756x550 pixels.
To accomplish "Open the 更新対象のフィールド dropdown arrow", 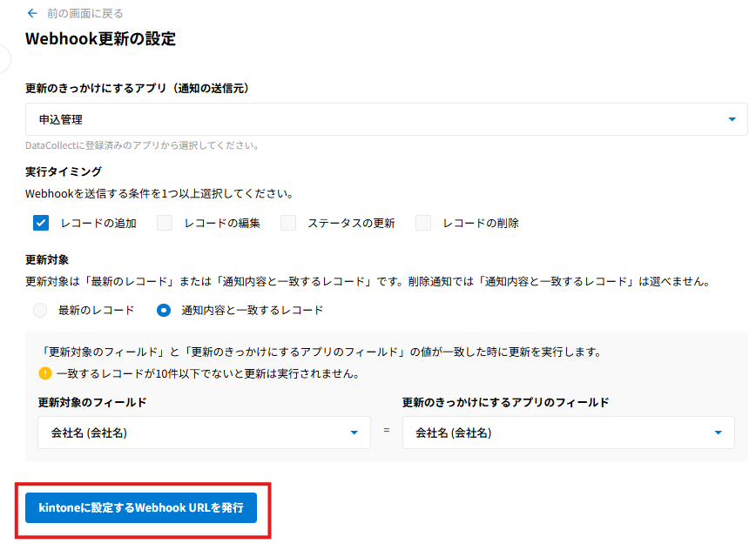I will pyautogui.click(x=354, y=433).
